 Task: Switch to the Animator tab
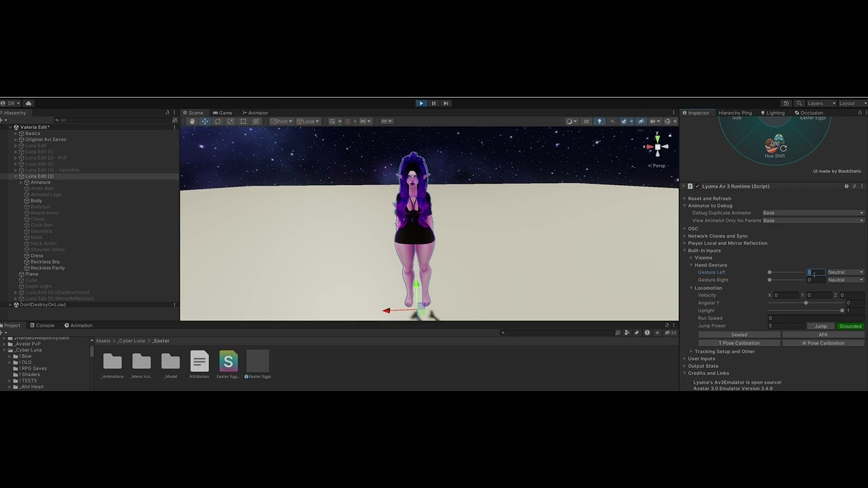(255, 113)
